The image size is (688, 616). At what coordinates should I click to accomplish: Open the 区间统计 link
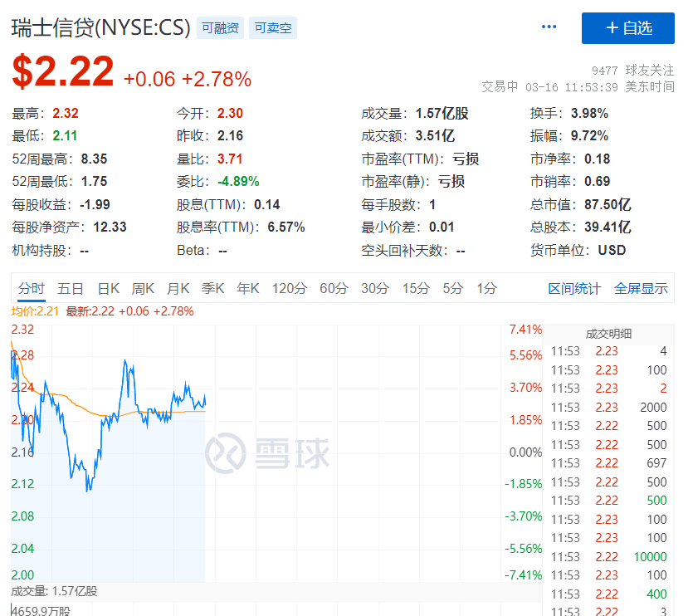tap(574, 288)
